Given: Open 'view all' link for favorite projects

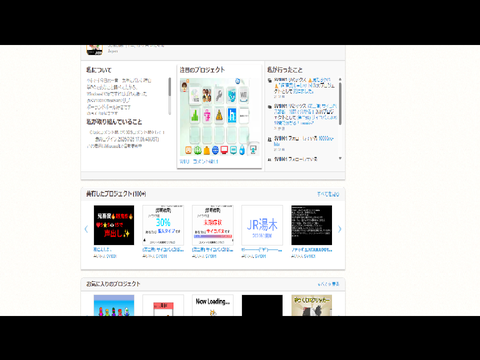Looking at the screenshot, I should (x=328, y=284).
